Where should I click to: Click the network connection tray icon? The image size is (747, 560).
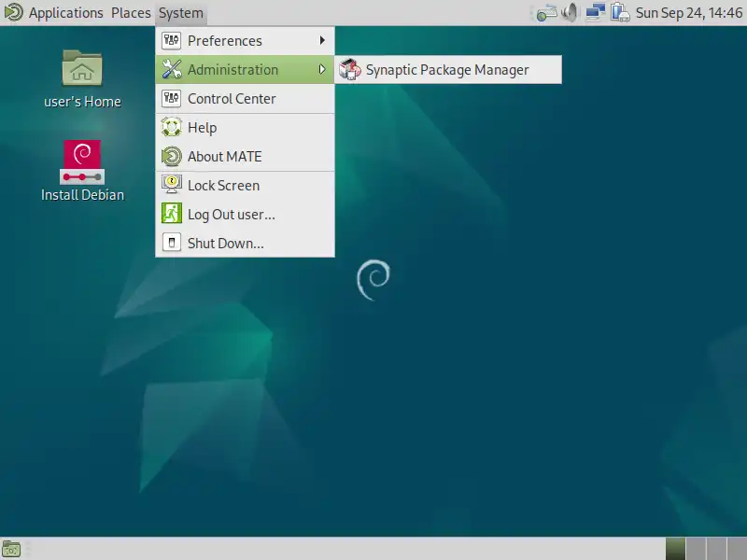click(x=595, y=13)
